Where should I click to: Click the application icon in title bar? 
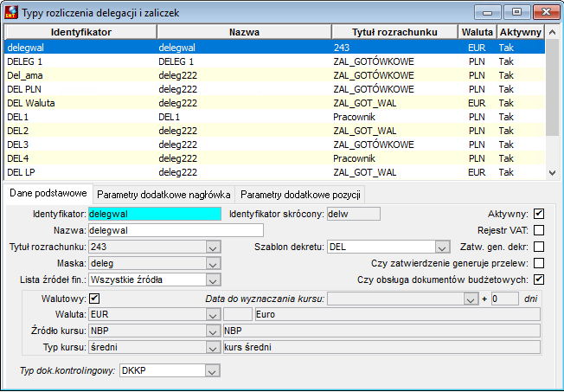coord(10,12)
